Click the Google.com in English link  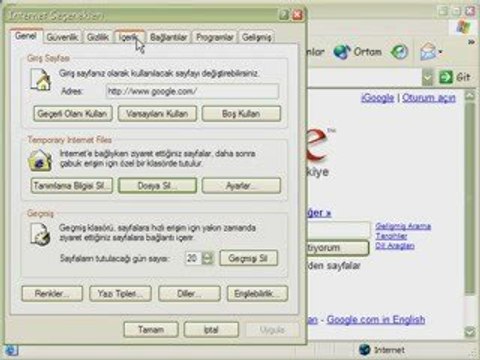376,320
